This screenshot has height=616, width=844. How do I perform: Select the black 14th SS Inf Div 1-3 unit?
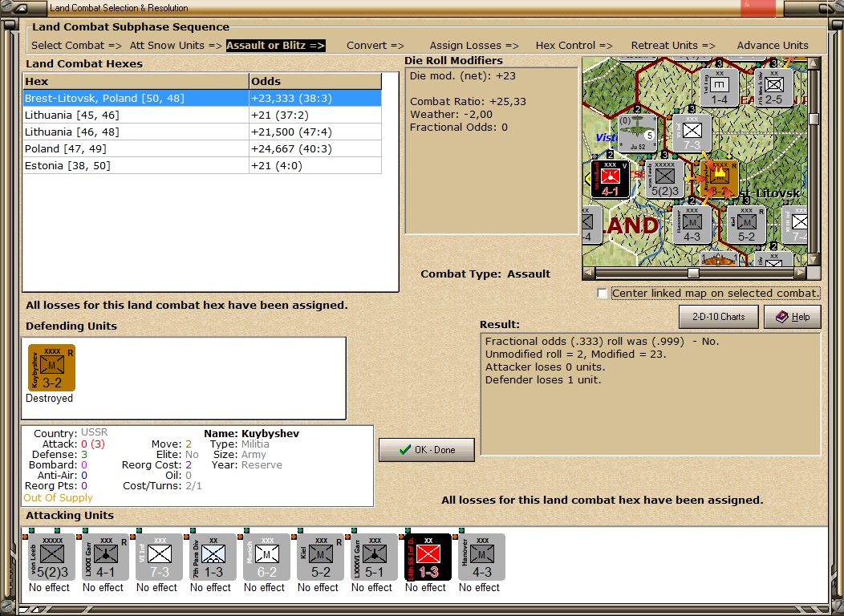click(x=428, y=557)
